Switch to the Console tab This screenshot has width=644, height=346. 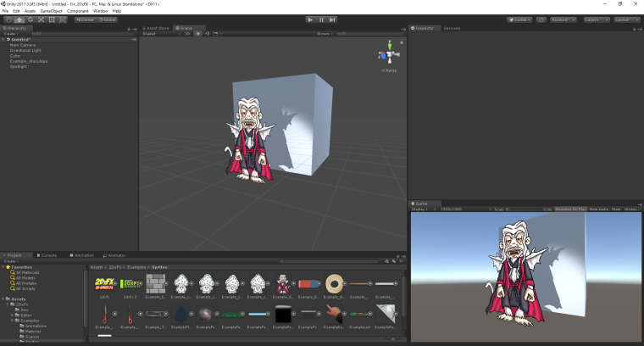(x=47, y=255)
